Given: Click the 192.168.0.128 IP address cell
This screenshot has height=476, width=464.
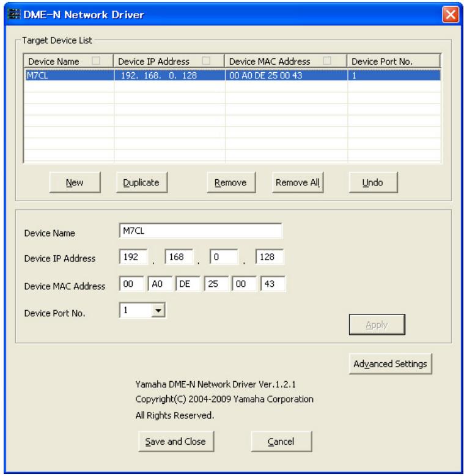Looking at the screenshot, I should click(x=169, y=75).
